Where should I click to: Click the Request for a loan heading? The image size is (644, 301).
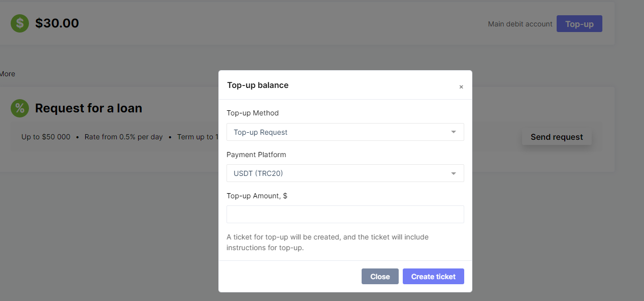(x=88, y=108)
